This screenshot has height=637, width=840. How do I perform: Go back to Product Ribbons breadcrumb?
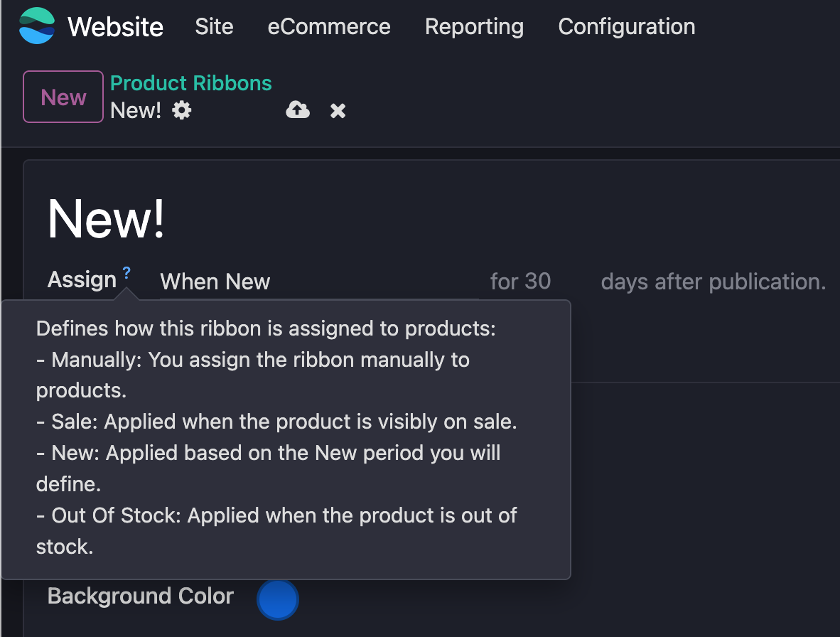coord(190,83)
